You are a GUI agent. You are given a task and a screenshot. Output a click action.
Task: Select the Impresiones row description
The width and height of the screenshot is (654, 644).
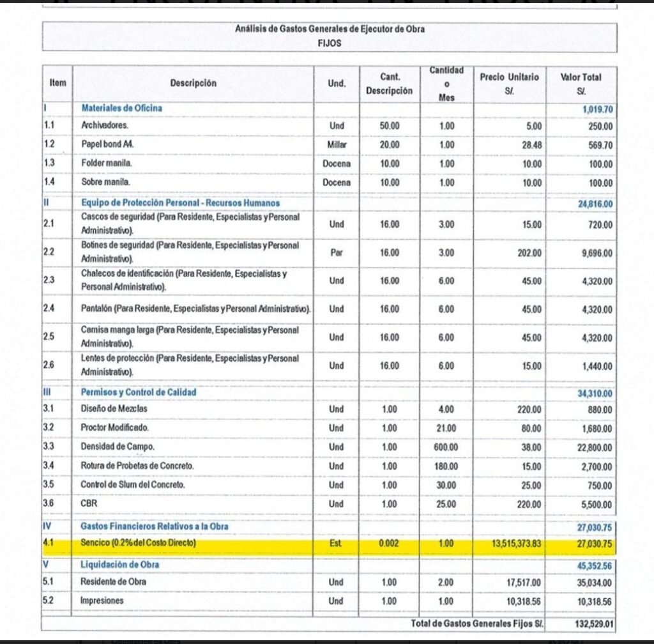coord(102,601)
